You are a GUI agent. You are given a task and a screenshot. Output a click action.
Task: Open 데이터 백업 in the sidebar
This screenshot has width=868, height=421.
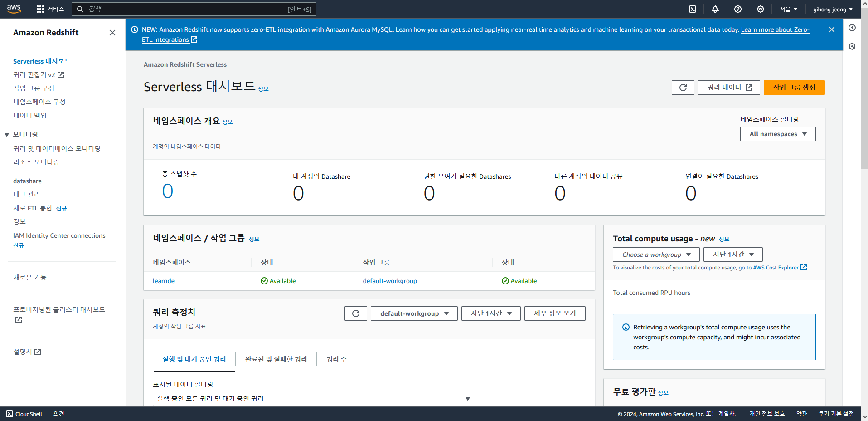coord(30,115)
